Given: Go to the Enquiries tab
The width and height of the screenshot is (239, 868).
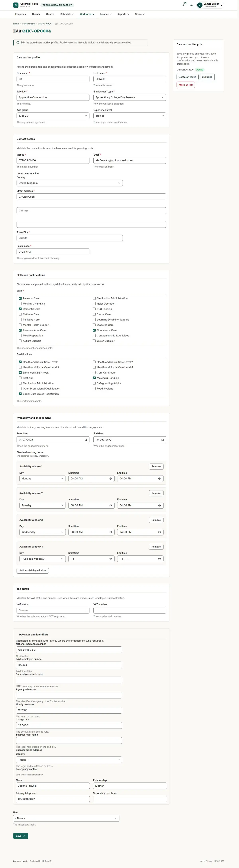Looking at the screenshot, I should (21, 14).
